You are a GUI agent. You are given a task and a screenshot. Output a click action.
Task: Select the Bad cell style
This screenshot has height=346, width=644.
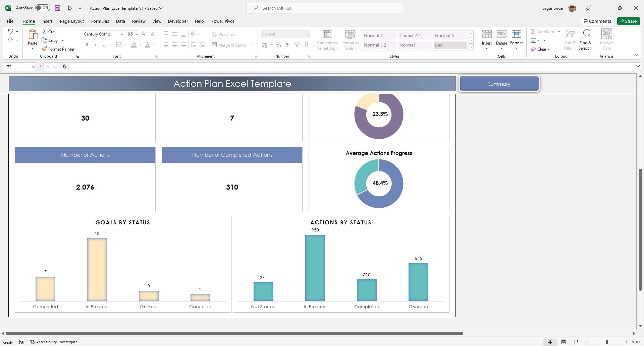450,45
